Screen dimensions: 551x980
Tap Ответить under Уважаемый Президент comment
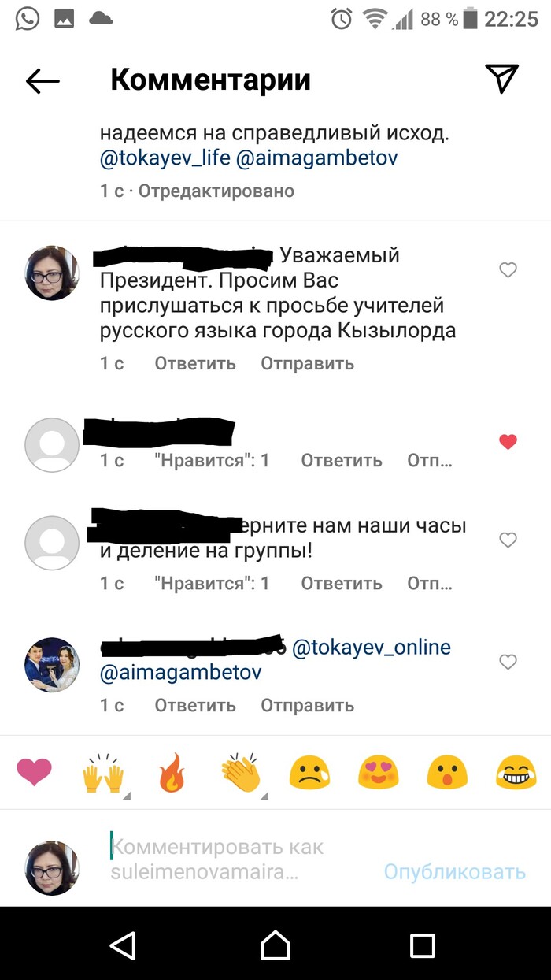point(195,363)
